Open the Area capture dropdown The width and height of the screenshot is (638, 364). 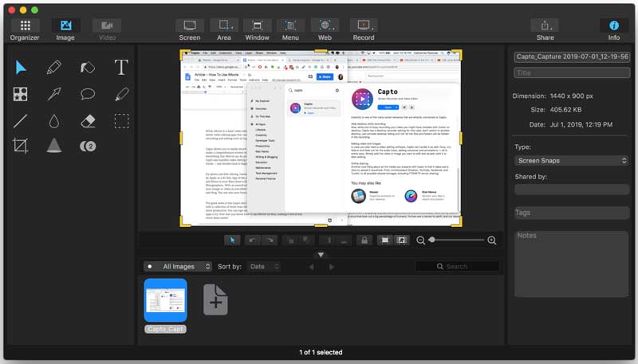224,29
